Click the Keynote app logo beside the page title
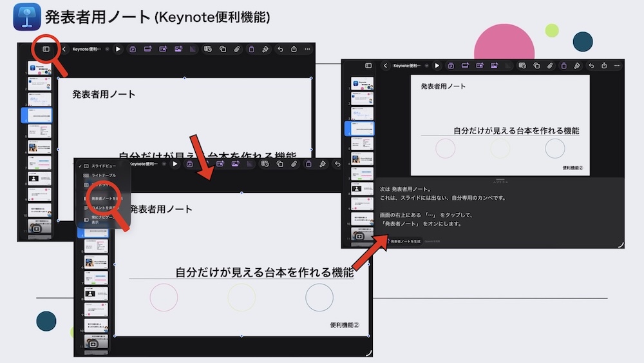644x363 pixels. 26,17
